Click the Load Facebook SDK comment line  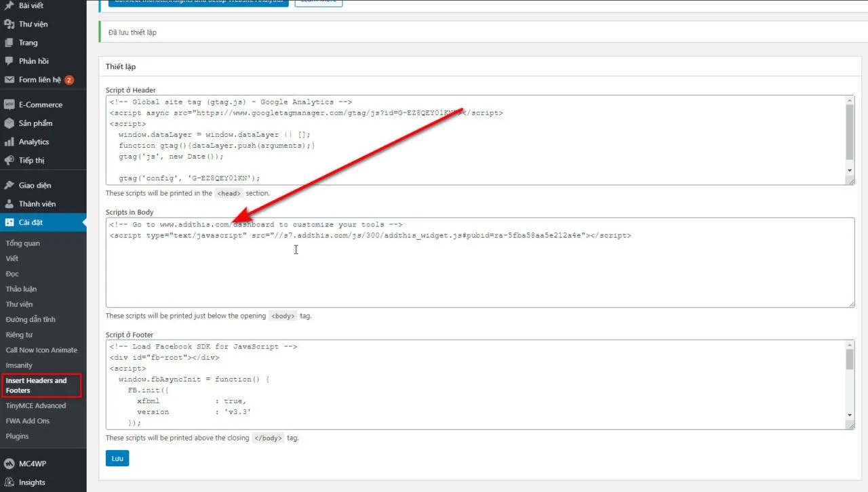tap(203, 346)
